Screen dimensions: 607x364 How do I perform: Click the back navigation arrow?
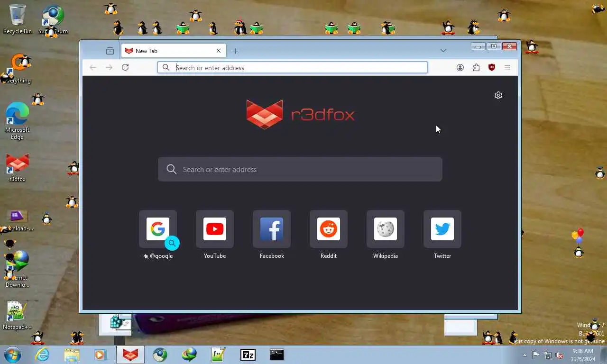[93, 67]
